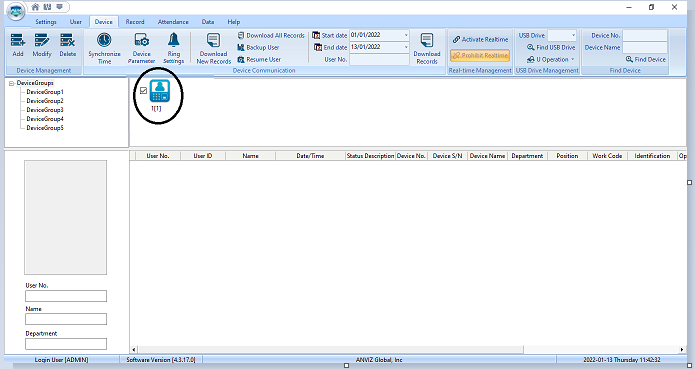The image size is (695, 369).
Task: Click Login User [ADMIN] status text
Action: [x=61, y=360]
